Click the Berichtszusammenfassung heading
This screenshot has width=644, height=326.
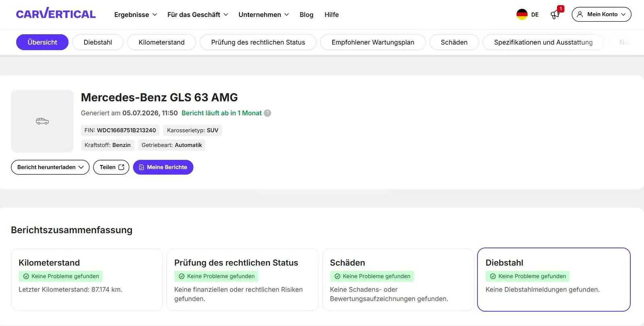click(72, 230)
